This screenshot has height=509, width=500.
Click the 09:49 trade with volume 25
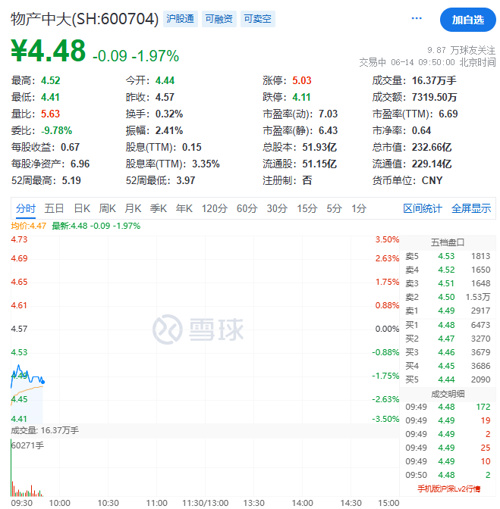448,448
